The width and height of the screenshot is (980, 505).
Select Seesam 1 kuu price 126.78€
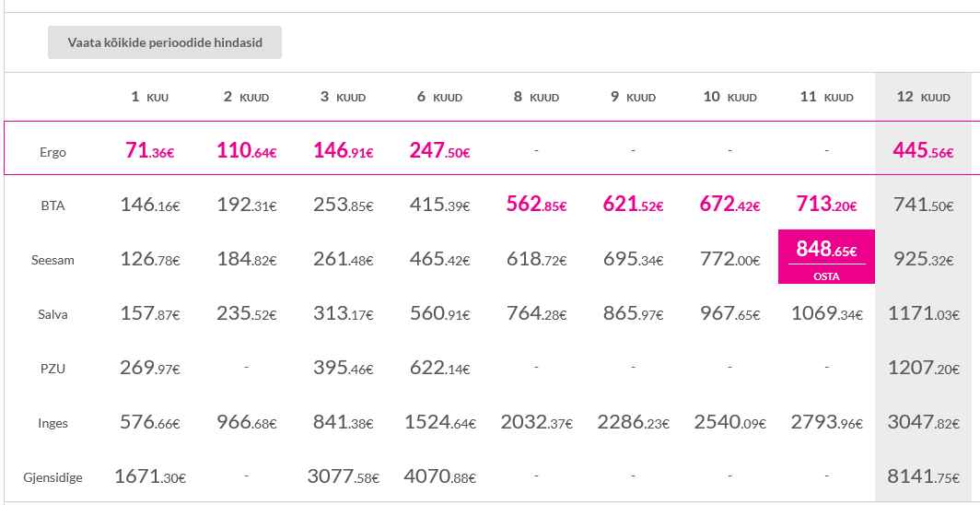pyautogui.click(x=150, y=259)
